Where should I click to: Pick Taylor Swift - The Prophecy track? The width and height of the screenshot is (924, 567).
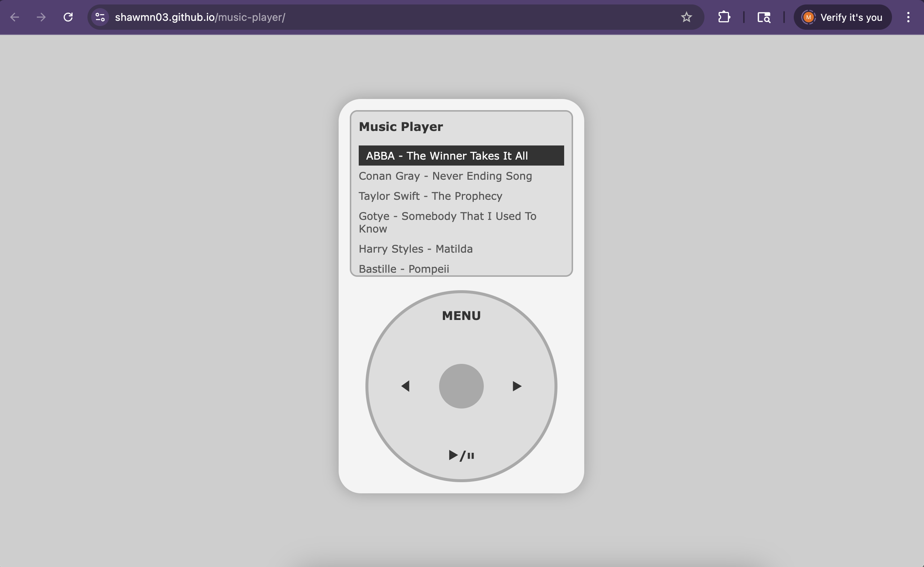[430, 196]
